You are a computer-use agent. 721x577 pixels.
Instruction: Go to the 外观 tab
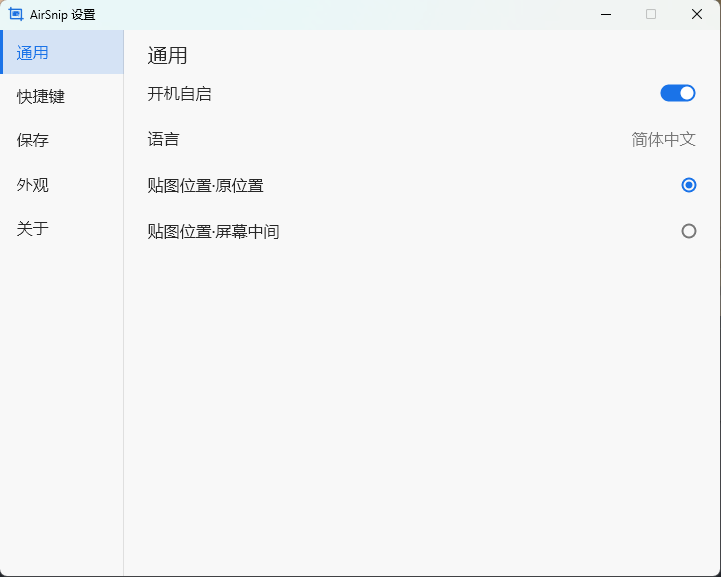tap(62, 185)
